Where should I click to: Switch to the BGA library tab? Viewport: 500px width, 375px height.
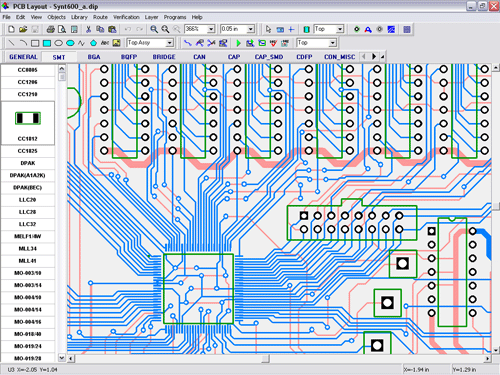tap(94, 57)
